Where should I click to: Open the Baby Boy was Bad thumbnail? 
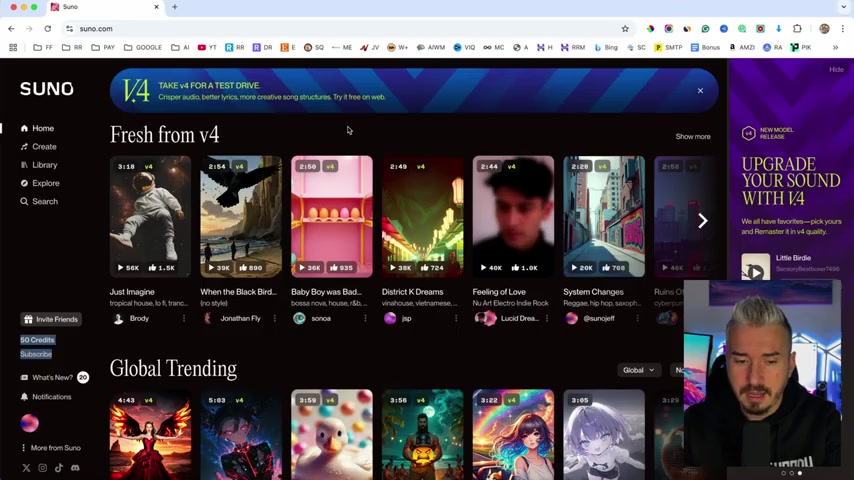332,216
